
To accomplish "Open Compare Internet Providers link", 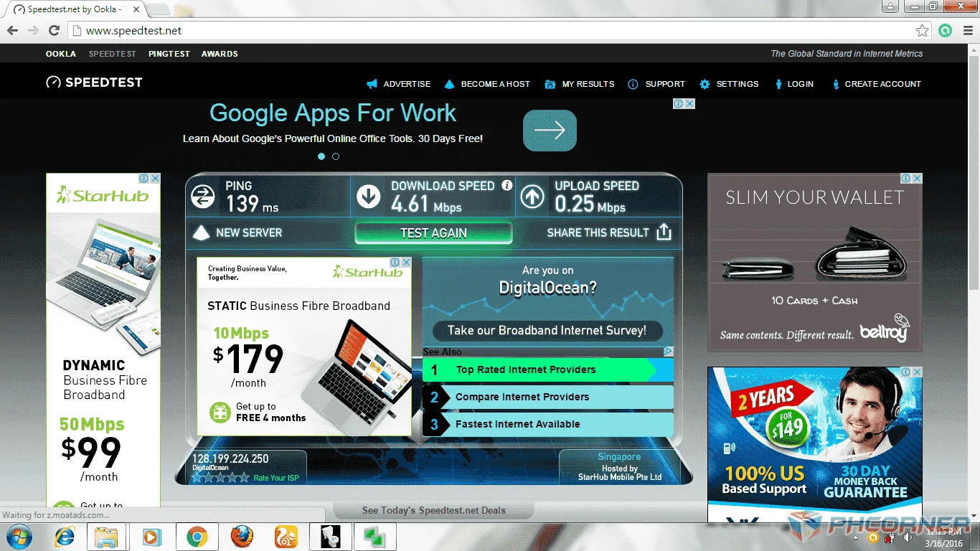I will 548,397.
